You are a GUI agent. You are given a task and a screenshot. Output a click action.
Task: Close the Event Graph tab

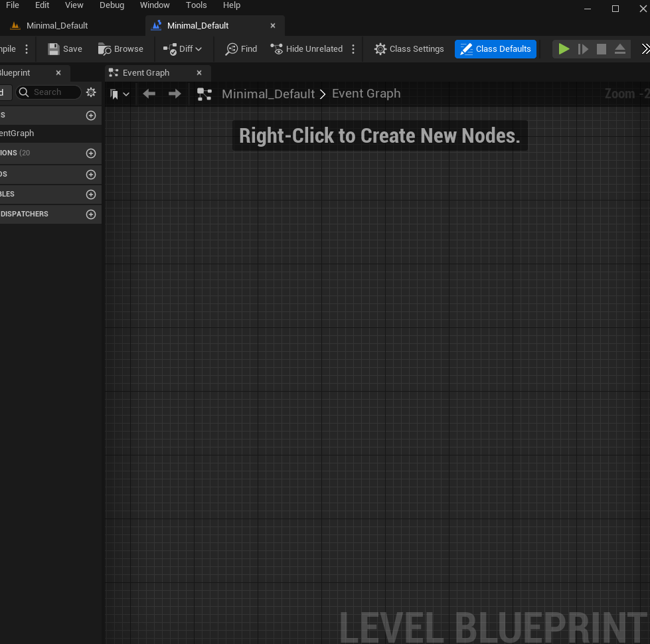(x=199, y=73)
